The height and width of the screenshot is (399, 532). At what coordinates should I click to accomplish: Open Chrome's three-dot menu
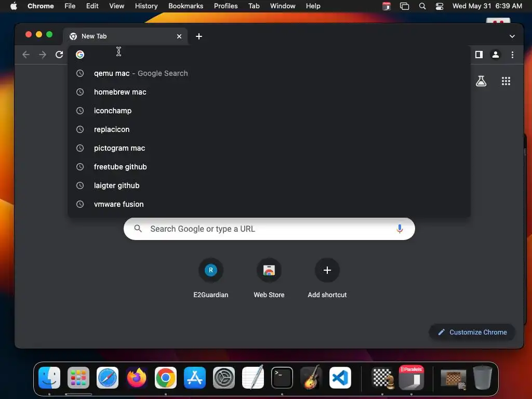(512, 55)
